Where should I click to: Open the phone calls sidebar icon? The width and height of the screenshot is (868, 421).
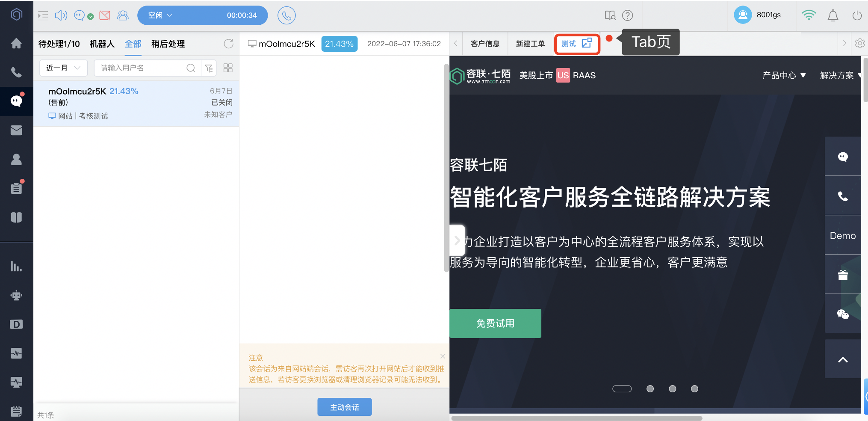point(16,72)
